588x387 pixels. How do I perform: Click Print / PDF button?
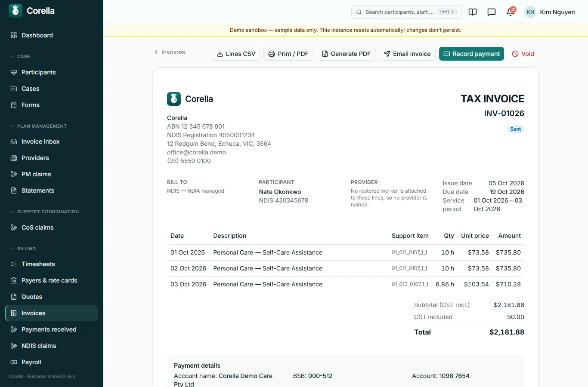pyautogui.click(x=288, y=54)
